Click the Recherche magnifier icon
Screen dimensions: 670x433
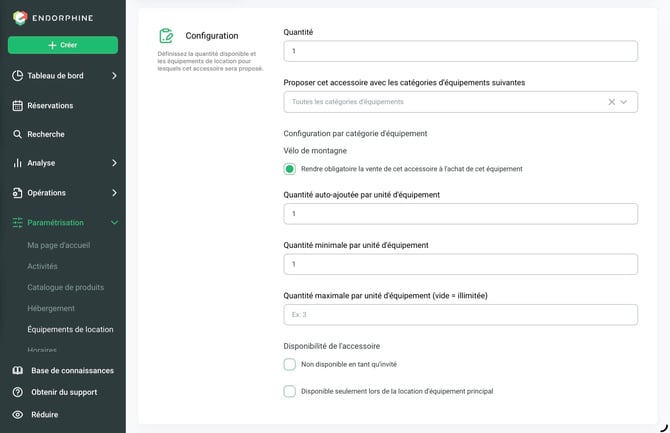17,134
